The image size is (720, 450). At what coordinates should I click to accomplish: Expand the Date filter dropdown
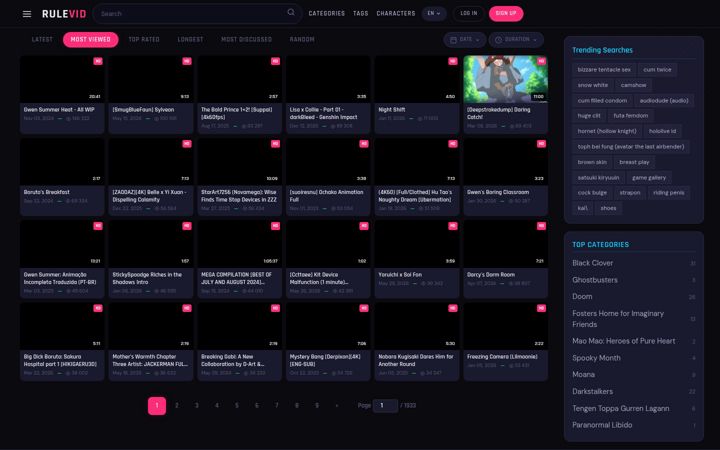[x=465, y=40]
